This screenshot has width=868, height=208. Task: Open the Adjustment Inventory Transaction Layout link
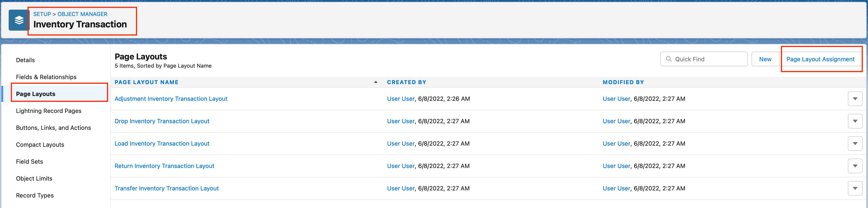coord(171,99)
